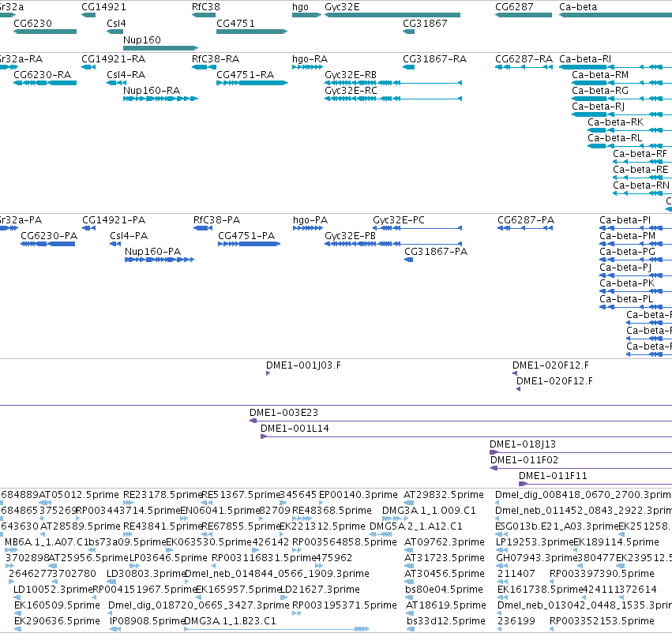Viewport: 672px width, 633px height.
Task: Click the CG6287-RA transcript
Action: [524, 67]
